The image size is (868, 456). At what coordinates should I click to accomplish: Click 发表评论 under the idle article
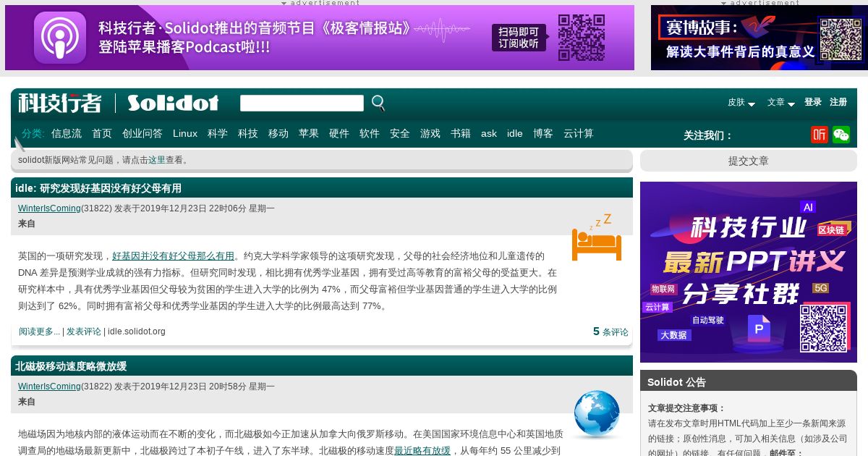(x=84, y=332)
